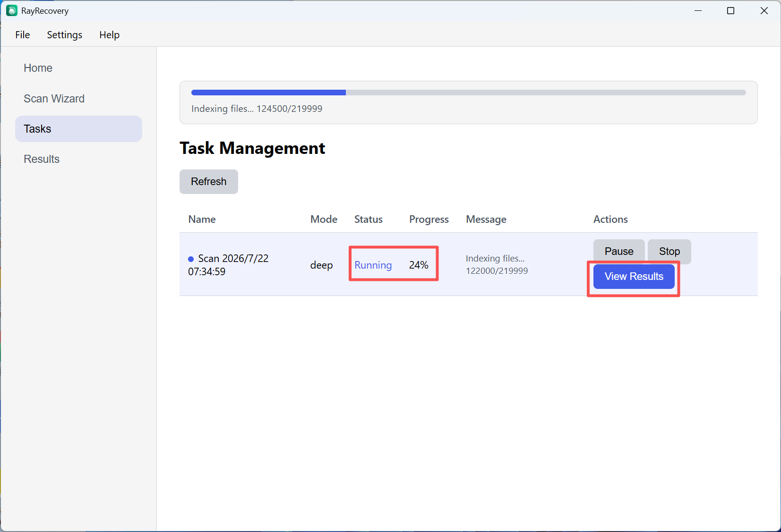The image size is (781, 532).
Task: Go to Home in the sidebar
Action: click(78, 68)
